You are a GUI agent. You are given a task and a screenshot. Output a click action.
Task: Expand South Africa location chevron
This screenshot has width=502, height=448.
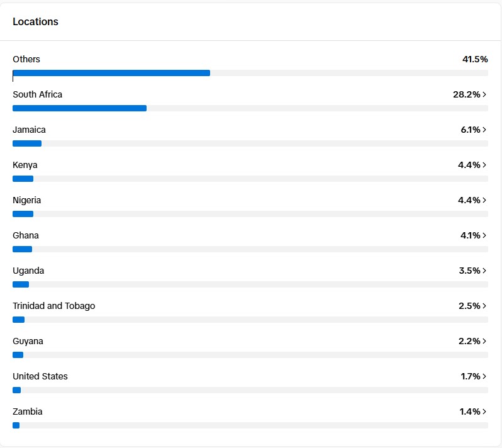click(484, 94)
